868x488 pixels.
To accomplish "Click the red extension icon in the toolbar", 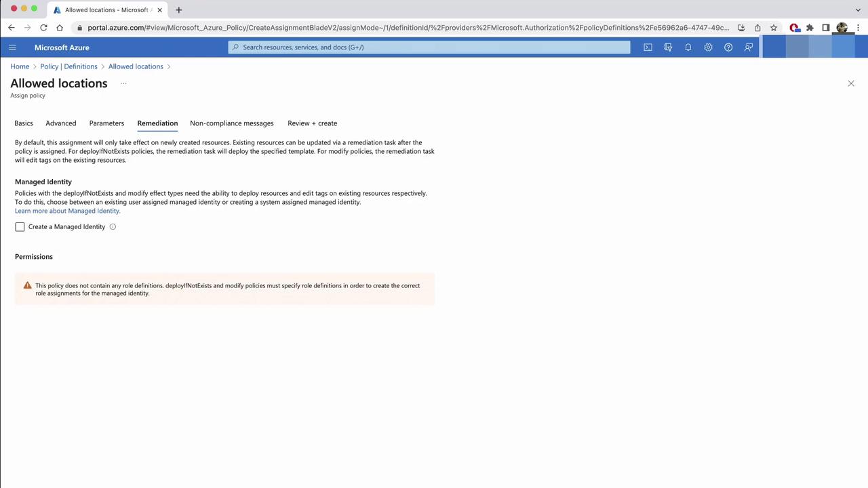I will pyautogui.click(x=794, y=28).
